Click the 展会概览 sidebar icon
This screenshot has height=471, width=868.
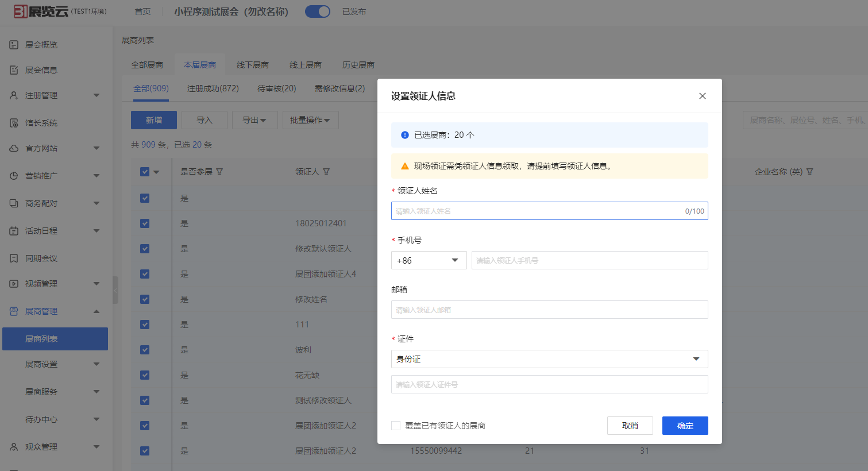point(14,44)
